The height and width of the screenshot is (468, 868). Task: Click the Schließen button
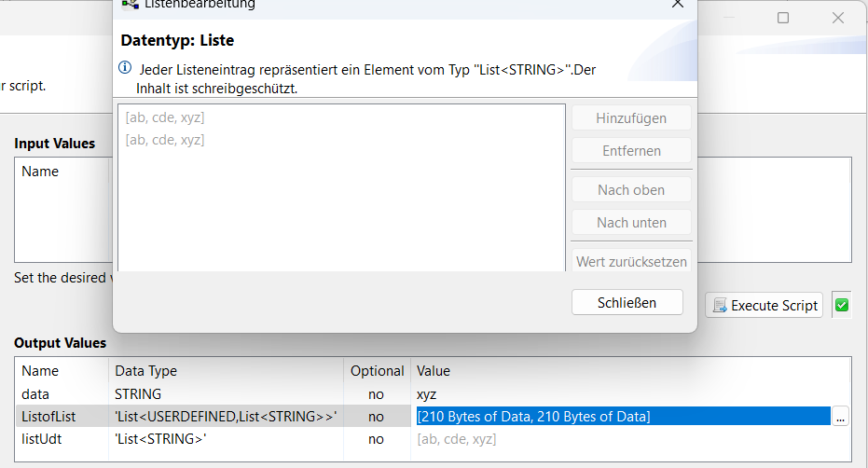627,302
